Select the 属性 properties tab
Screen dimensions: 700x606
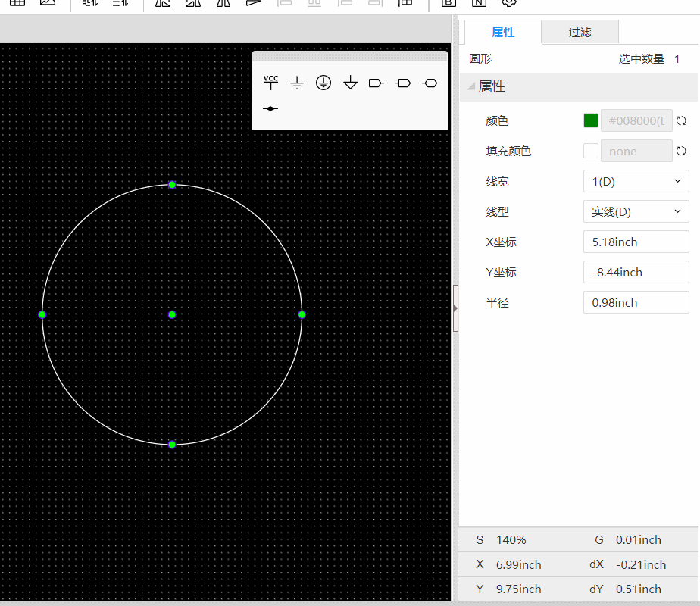click(502, 32)
